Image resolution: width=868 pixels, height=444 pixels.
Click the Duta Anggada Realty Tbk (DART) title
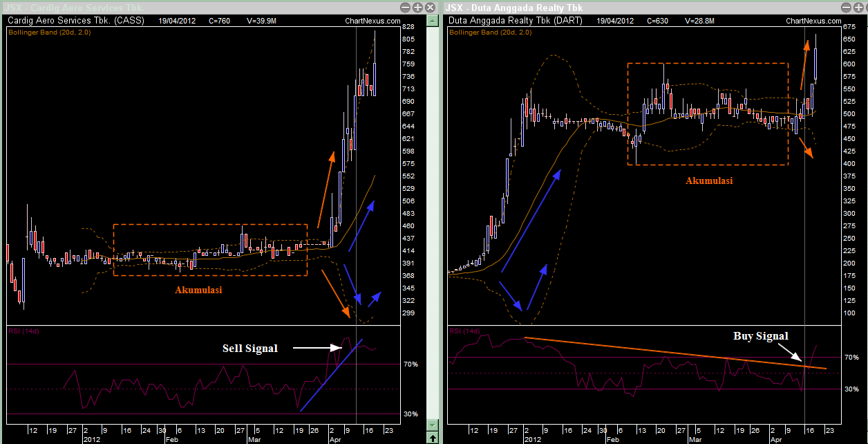[x=516, y=21]
